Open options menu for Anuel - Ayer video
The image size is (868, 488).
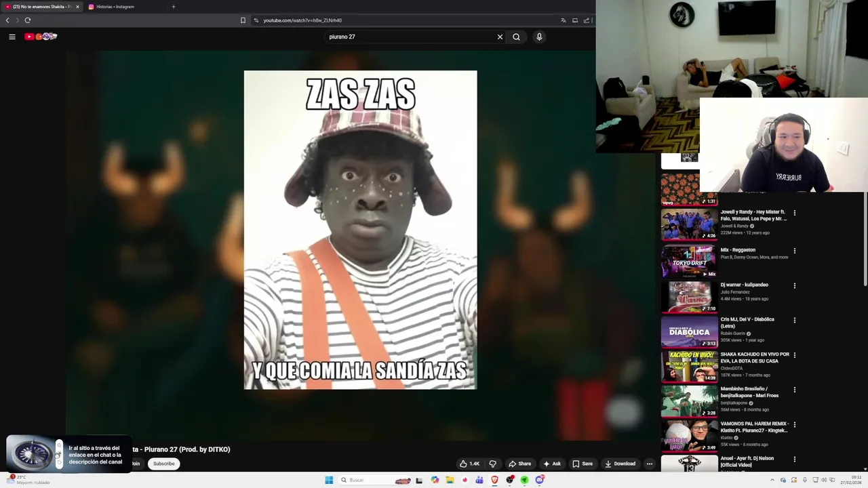click(x=795, y=460)
